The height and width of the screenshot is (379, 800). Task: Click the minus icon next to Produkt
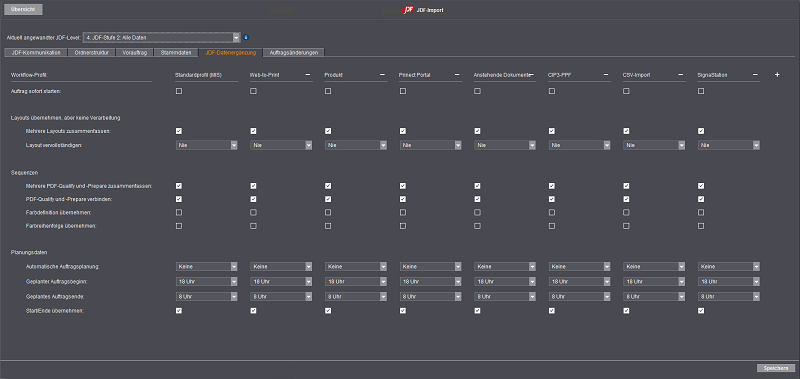[x=382, y=75]
